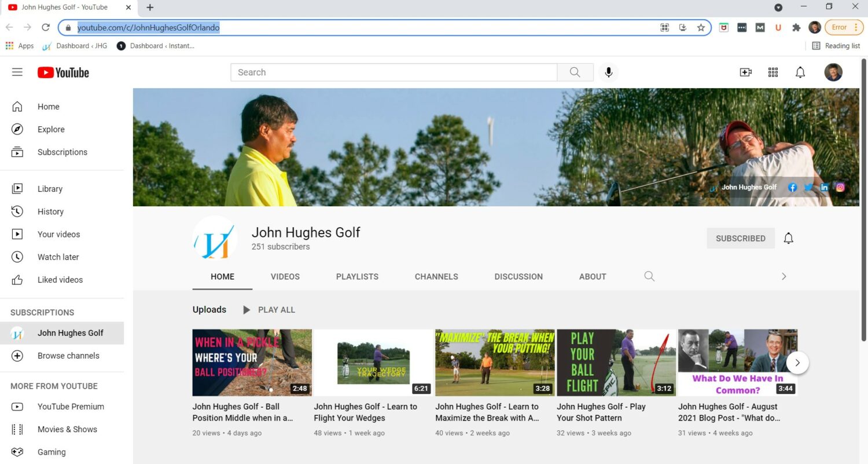The image size is (868, 464).
Task: Bookmark this page with star icon
Action: [701, 27]
